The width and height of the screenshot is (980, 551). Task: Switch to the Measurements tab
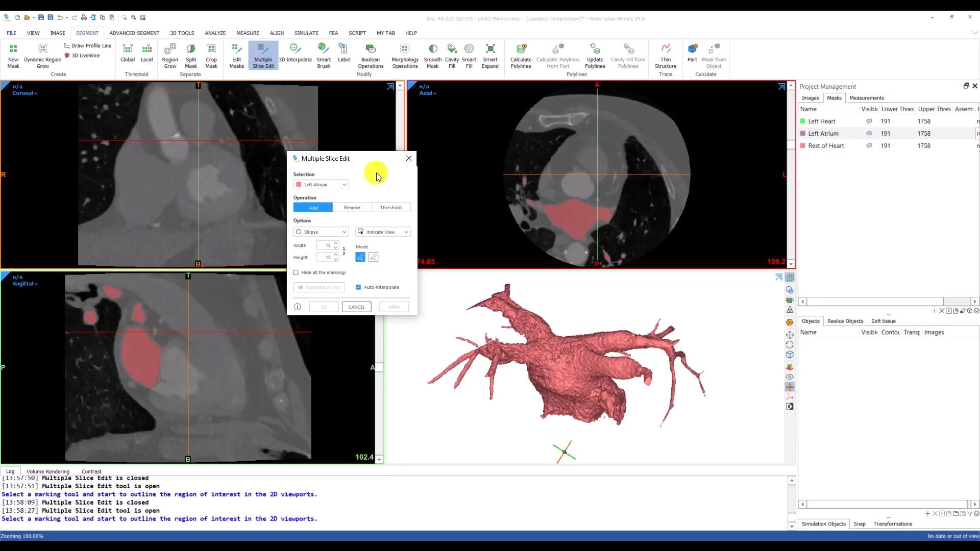pos(866,98)
